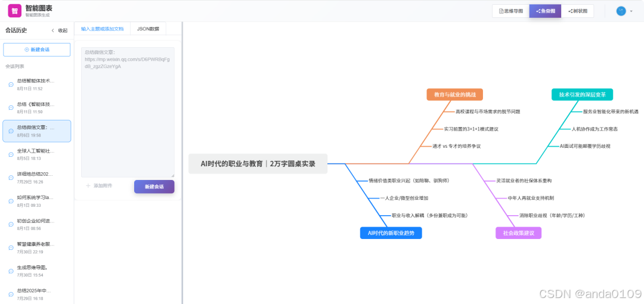Click chat icon of 智慧健康养老服 session
This screenshot has width=644, height=304.
11,248
